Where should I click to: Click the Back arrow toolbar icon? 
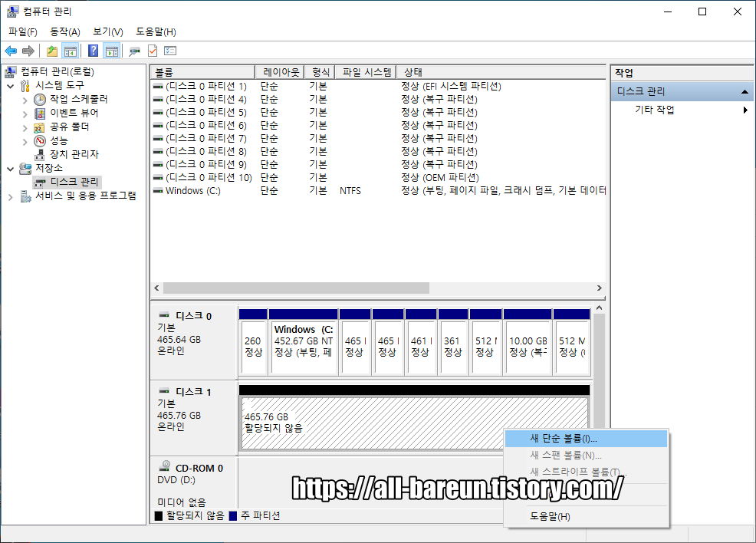pos(11,51)
